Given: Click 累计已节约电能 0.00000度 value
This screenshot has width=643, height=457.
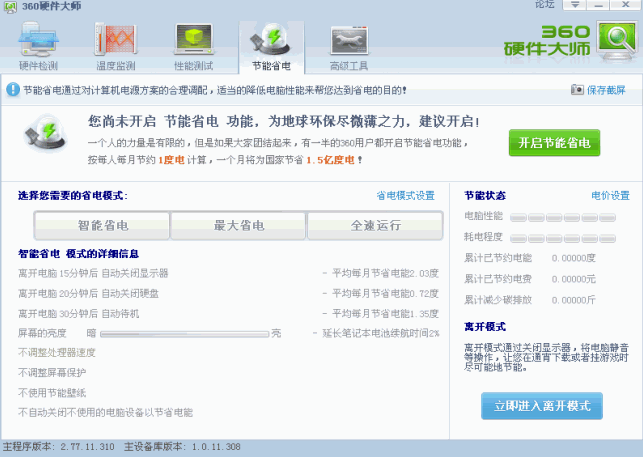Looking at the screenshot, I should pyautogui.click(x=573, y=258).
